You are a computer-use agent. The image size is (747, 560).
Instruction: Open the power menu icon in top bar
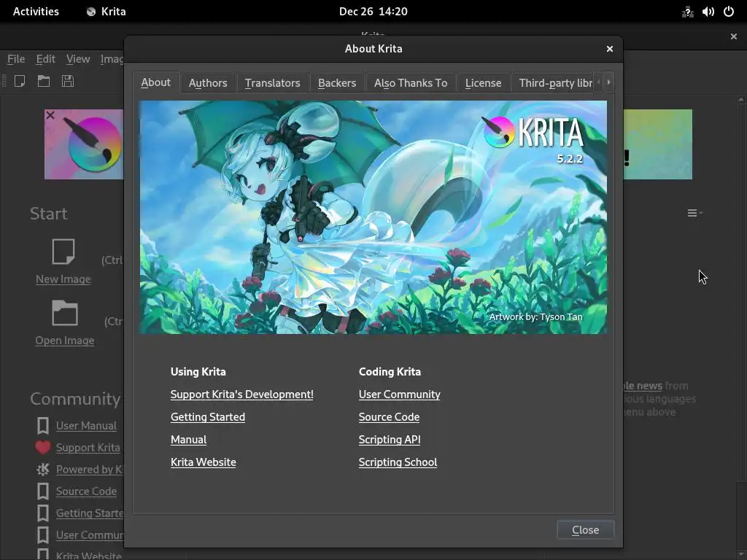729,12
